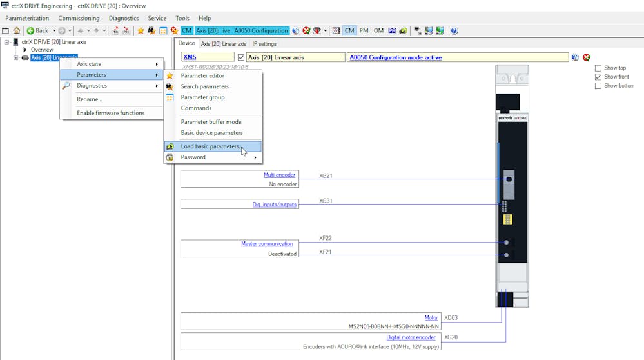
Task: Click the first parameter save icon in the toolbar
Action: tap(115, 30)
